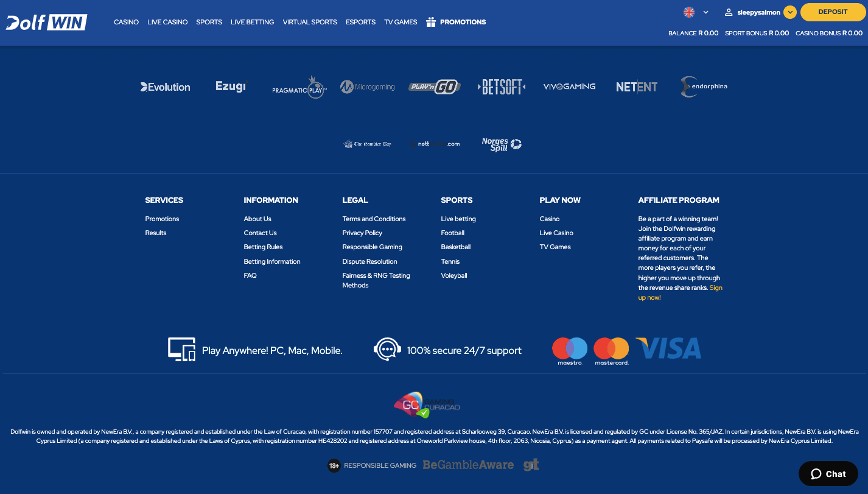This screenshot has height=494, width=868.
Task: Open the Casino menu item
Action: coord(126,22)
